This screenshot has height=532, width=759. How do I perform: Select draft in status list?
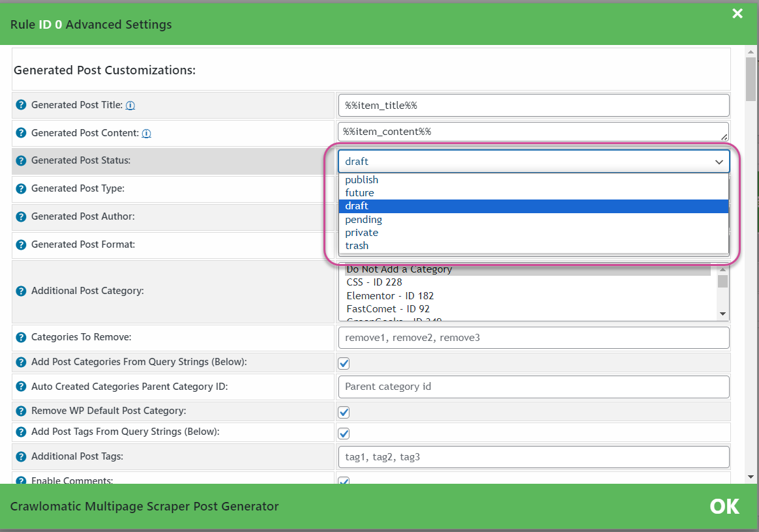tap(533, 206)
